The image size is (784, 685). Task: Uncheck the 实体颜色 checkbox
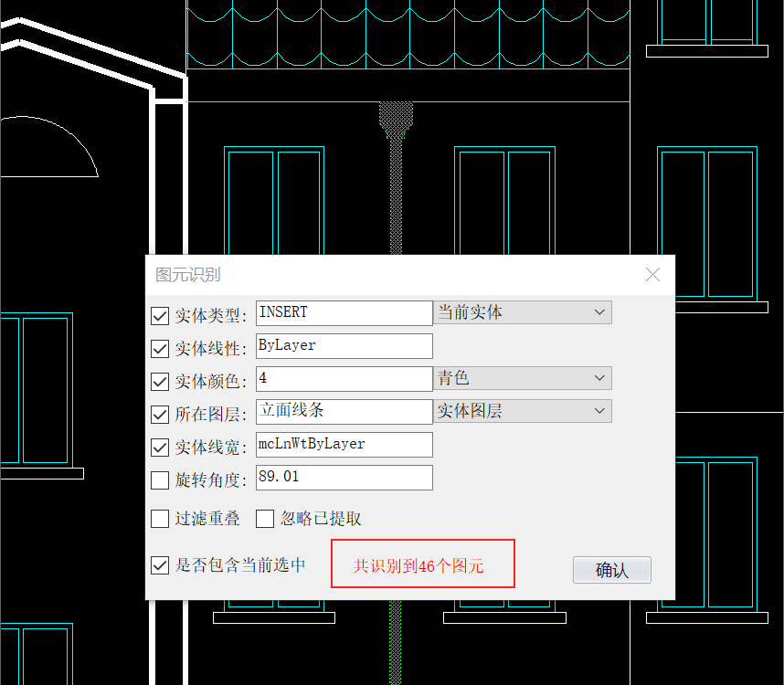[160, 382]
